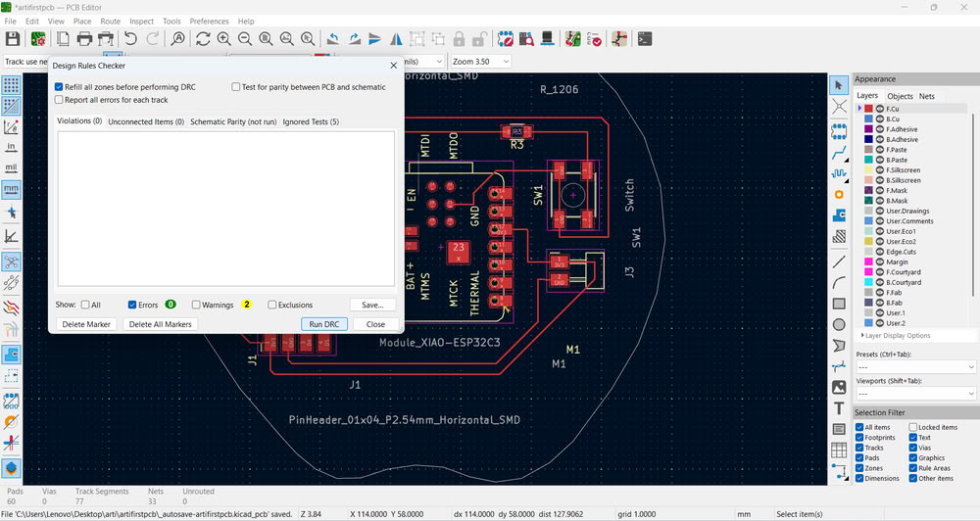
Task: Open Board Setup from the toolbar
Action: [x=38, y=39]
